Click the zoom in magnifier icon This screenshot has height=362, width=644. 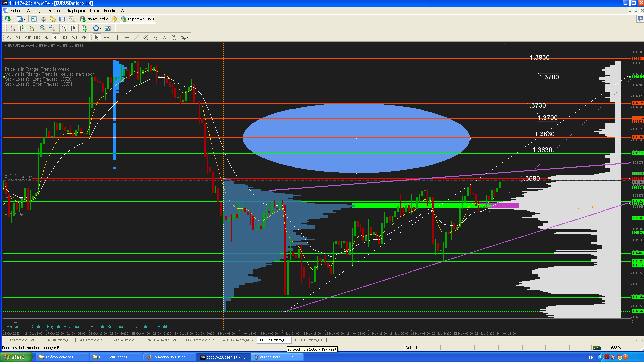pyautogui.click(x=43, y=28)
